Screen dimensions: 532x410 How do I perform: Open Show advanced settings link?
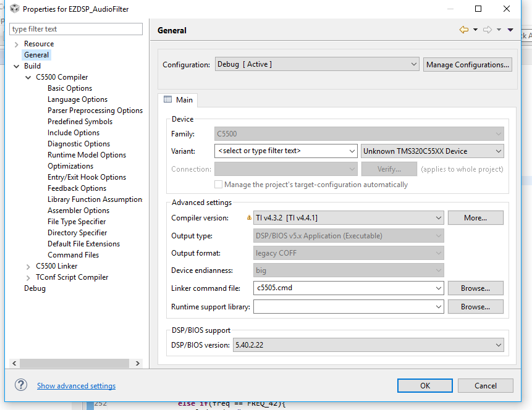(x=77, y=385)
